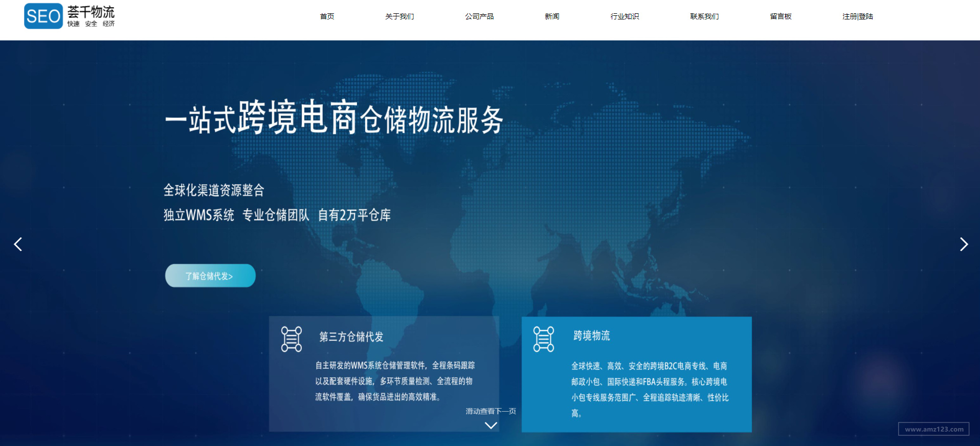The image size is (980, 446).
Task: Click the 了解仓储代发> button
Action: [210, 276]
